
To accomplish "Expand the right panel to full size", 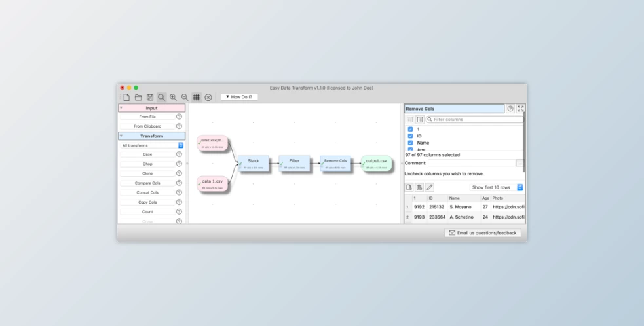I will [x=521, y=109].
